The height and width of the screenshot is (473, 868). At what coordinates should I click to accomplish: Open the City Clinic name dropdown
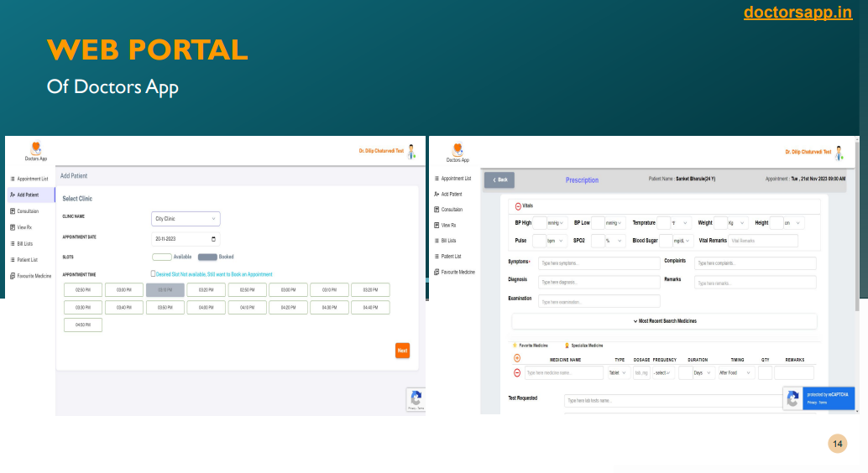point(186,219)
